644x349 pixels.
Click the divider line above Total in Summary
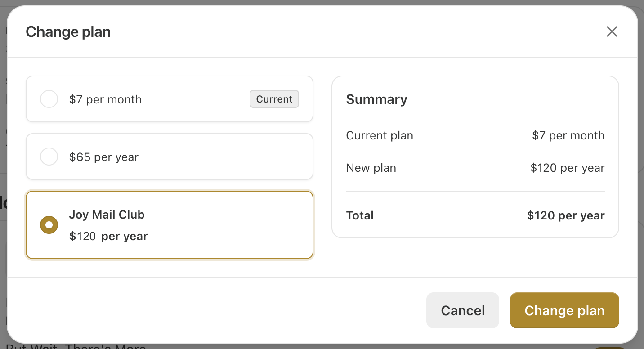click(475, 191)
